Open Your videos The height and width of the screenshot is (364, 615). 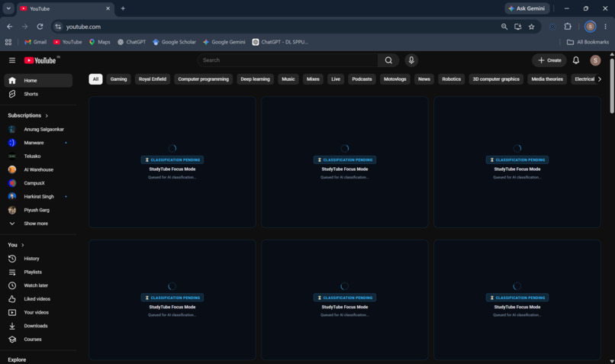38,312
